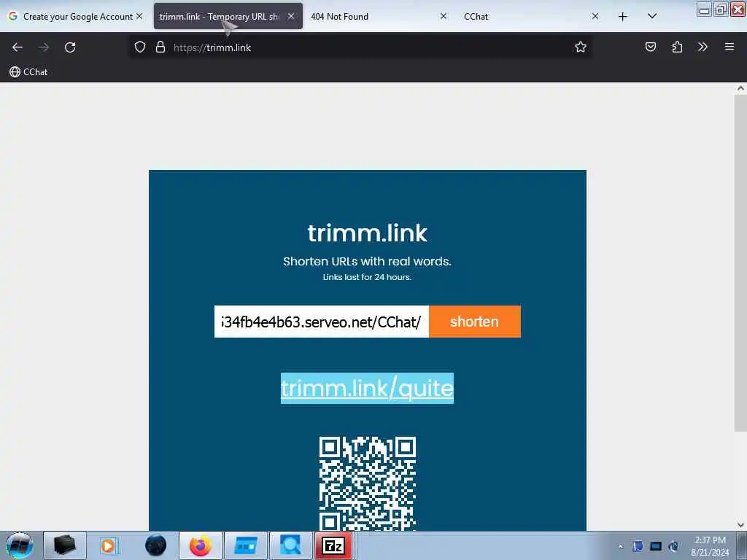Click the QR code image
The height and width of the screenshot is (560, 747).
coord(368,483)
